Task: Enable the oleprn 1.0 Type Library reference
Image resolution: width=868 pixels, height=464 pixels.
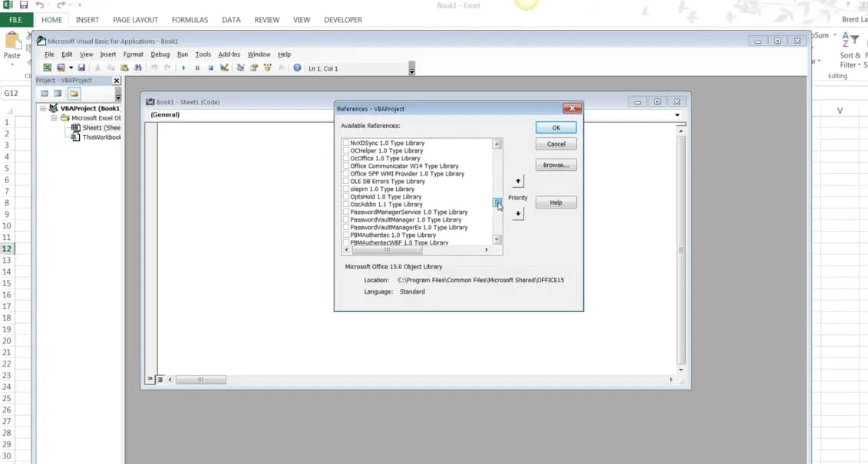Action: (x=346, y=189)
